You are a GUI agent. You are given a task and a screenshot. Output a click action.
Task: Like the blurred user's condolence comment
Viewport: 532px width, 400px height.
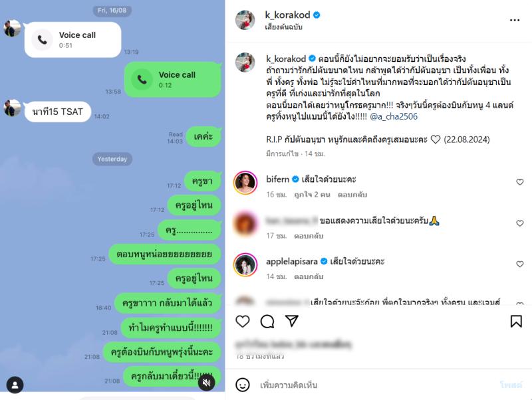coord(520,223)
